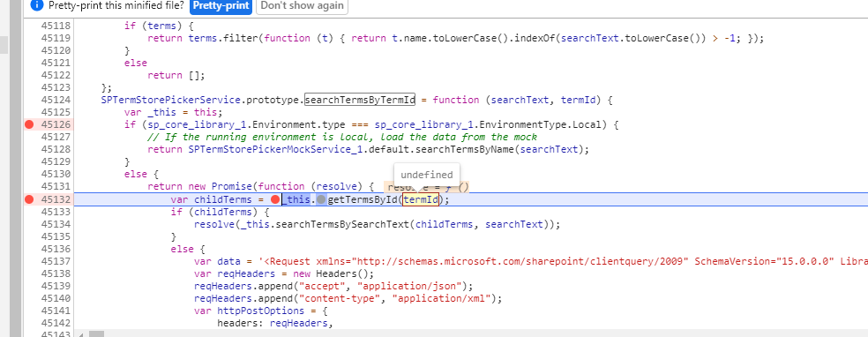Click the highlighted termId variable

[421, 199]
